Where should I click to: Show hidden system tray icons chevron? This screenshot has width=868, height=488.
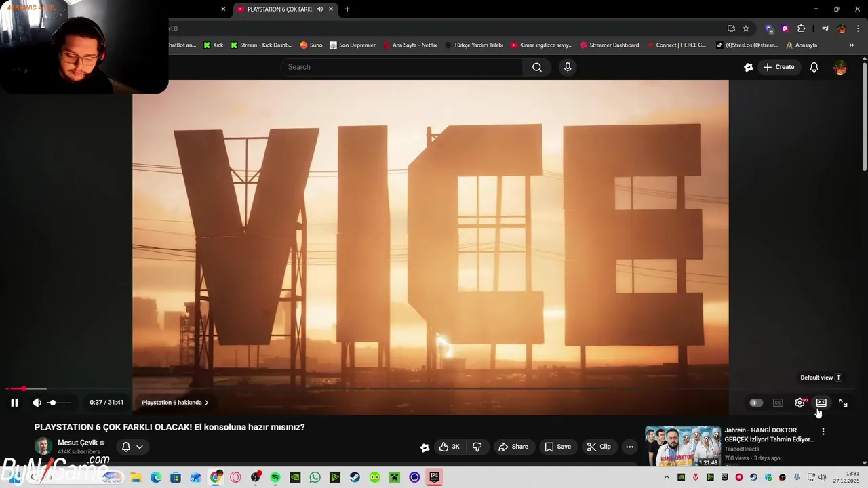[667, 477]
